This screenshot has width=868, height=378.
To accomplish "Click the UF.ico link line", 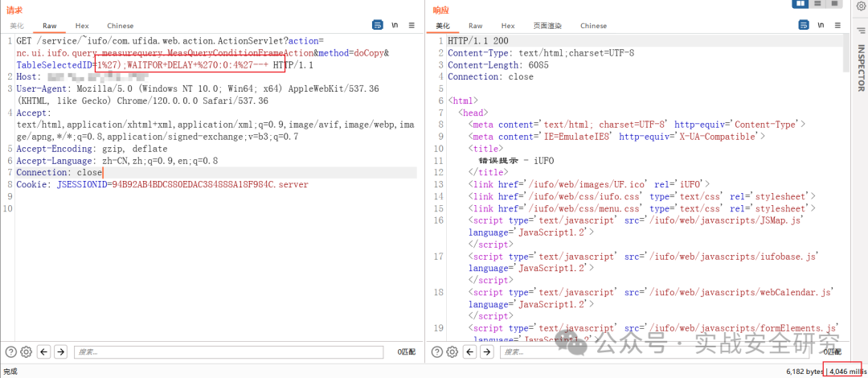I will coord(588,184).
